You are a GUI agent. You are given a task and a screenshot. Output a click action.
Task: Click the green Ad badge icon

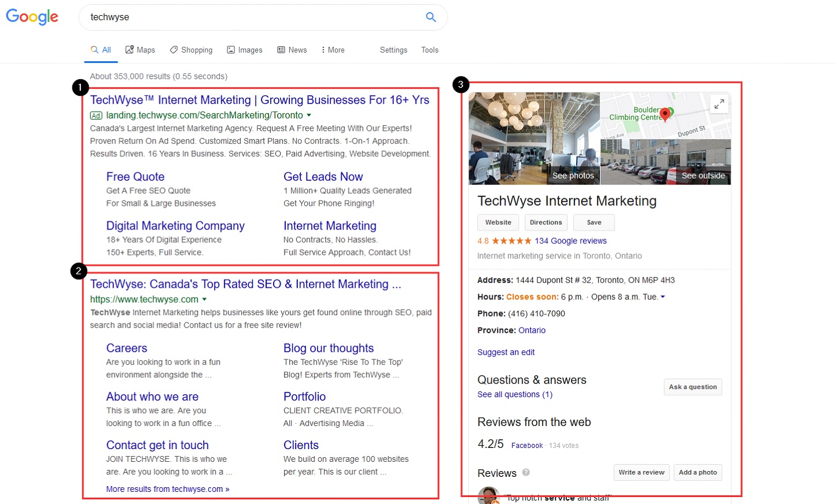click(x=96, y=116)
